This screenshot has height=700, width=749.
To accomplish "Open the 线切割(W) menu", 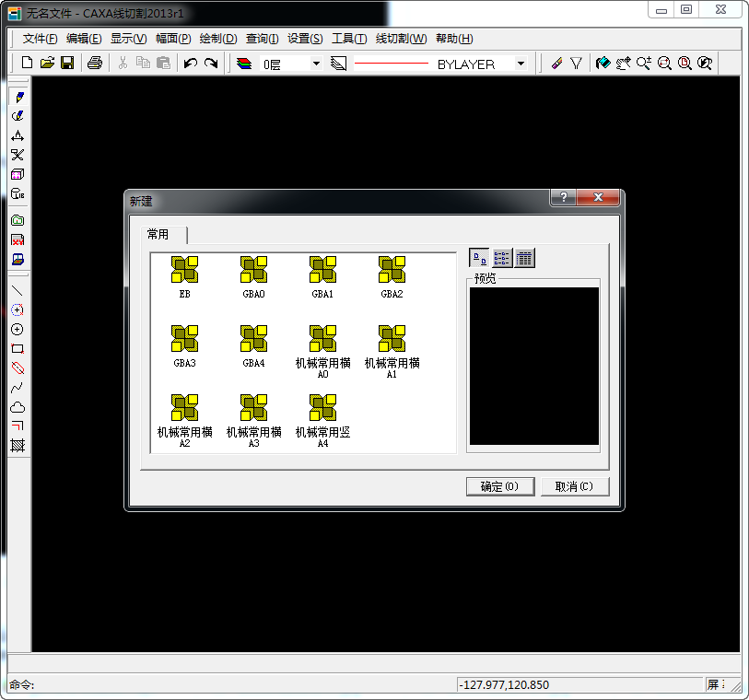I will tap(402, 39).
